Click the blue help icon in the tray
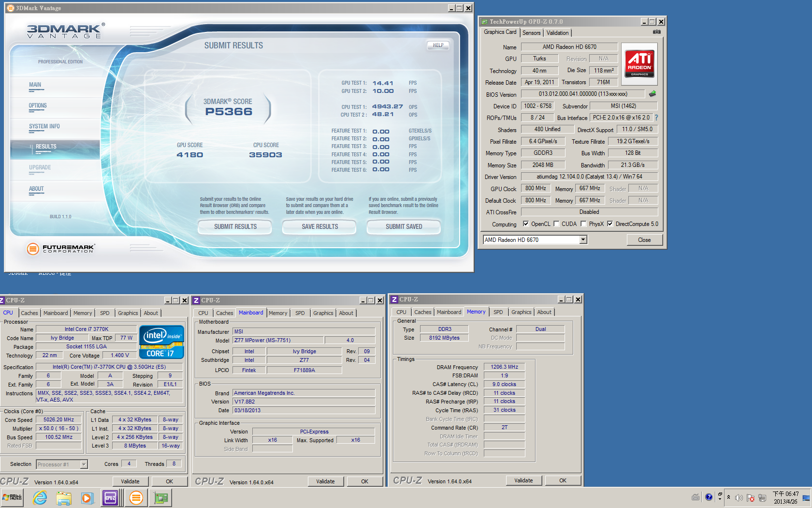This screenshot has height=508, width=812. (709, 497)
